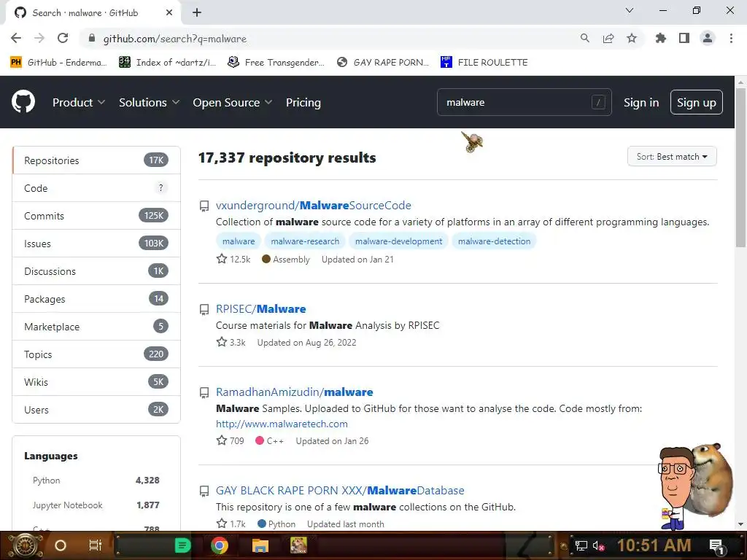The width and height of the screenshot is (747, 560).
Task: Open File Explorer from taskbar
Action: [260, 545]
